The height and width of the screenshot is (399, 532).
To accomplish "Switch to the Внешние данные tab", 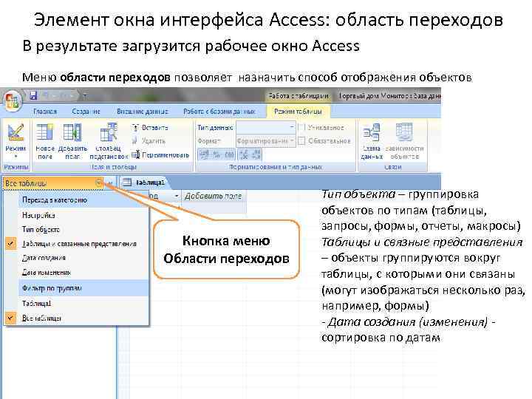I will [x=142, y=112].
